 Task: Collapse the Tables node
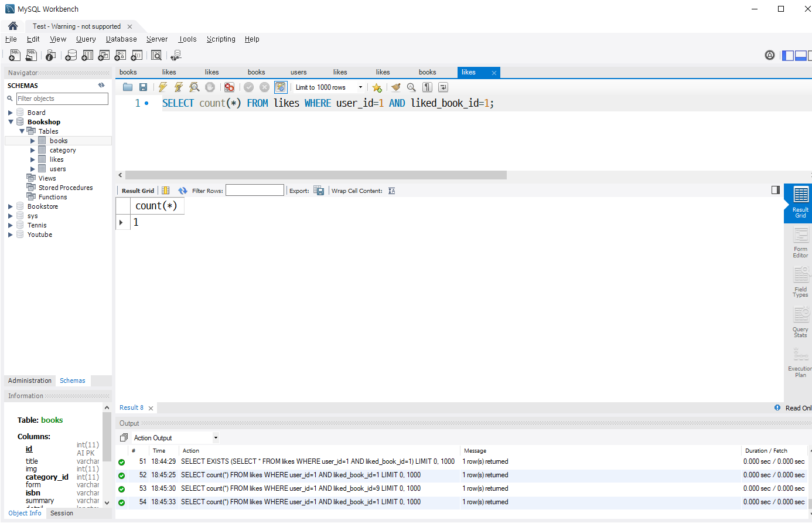tap(22, 131)
